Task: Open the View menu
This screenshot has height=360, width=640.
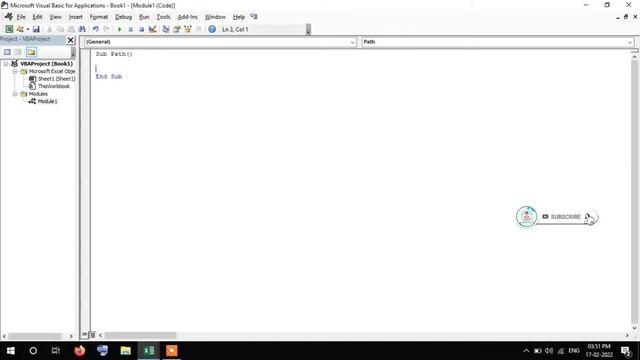Action: 55,17
